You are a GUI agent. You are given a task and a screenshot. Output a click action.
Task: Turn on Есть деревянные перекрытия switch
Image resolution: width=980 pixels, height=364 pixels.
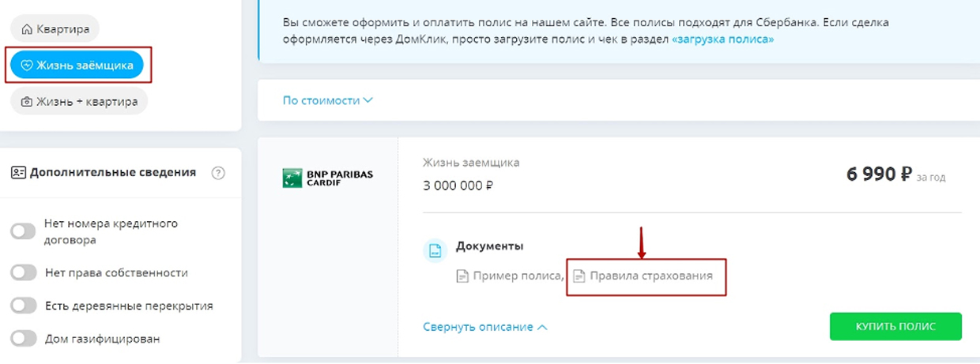point(24,306)
